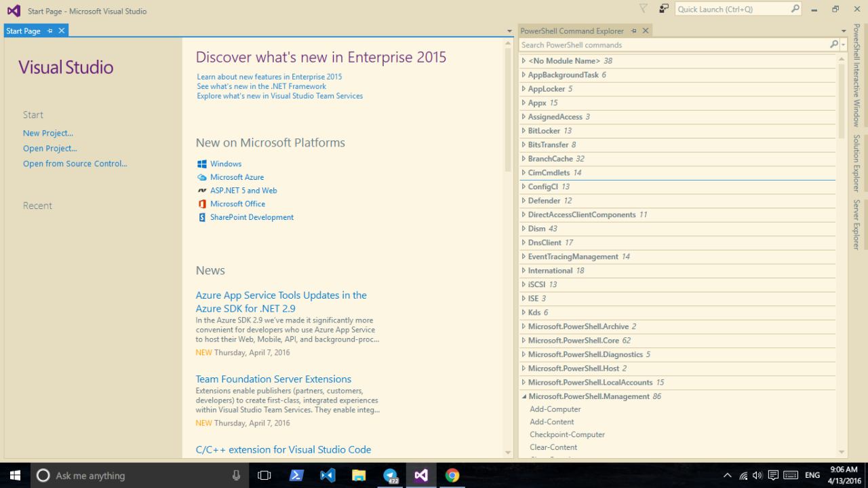Click the Windows platform icon
868x488 pixels.
(202, 164)
